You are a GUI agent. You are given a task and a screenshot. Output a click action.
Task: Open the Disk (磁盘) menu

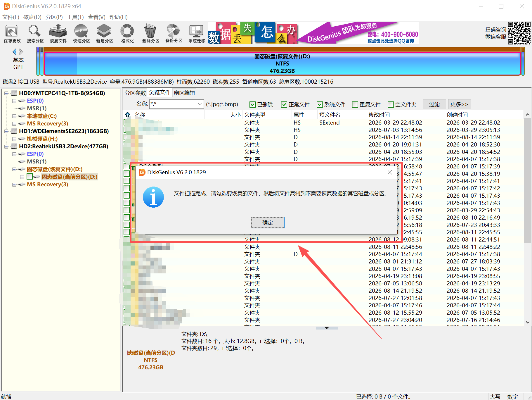coord(32,17)
